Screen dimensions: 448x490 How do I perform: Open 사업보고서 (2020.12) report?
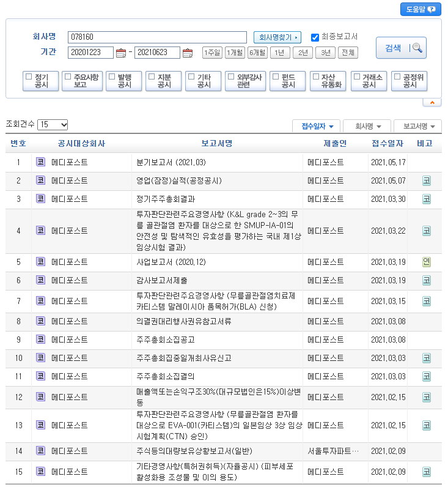(x=171, y=262)
